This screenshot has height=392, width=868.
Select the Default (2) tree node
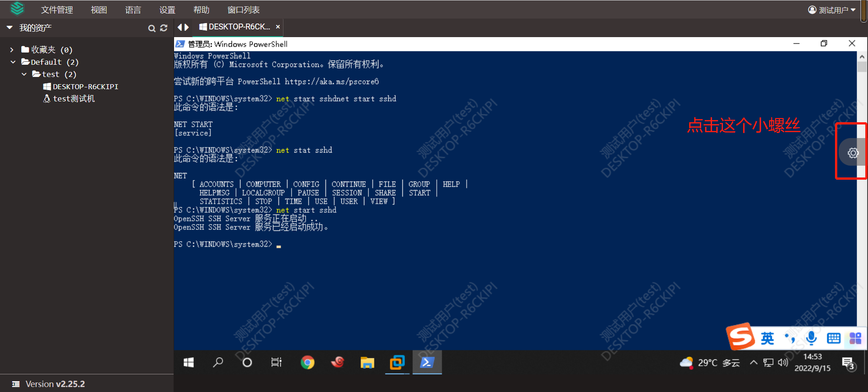tap(50, 62)
